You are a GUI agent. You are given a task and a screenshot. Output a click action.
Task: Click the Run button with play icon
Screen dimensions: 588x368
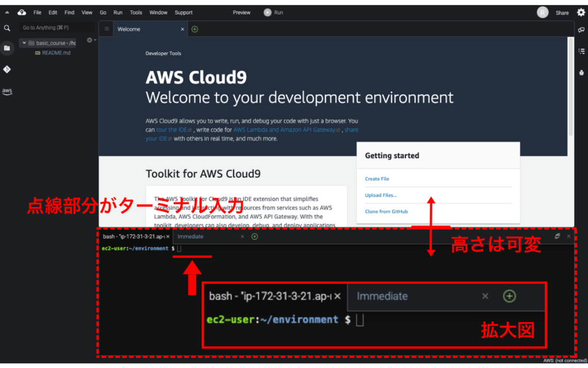[x=273, y=13]
